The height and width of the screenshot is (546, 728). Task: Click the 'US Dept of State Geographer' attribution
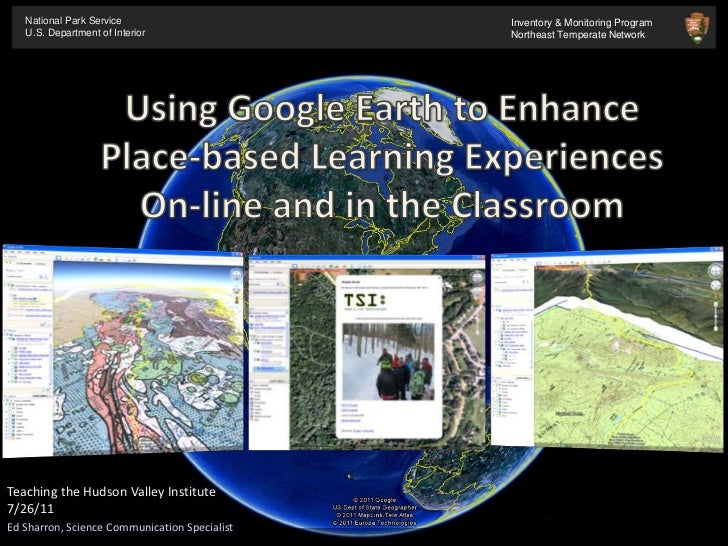[x=374, y=507]
